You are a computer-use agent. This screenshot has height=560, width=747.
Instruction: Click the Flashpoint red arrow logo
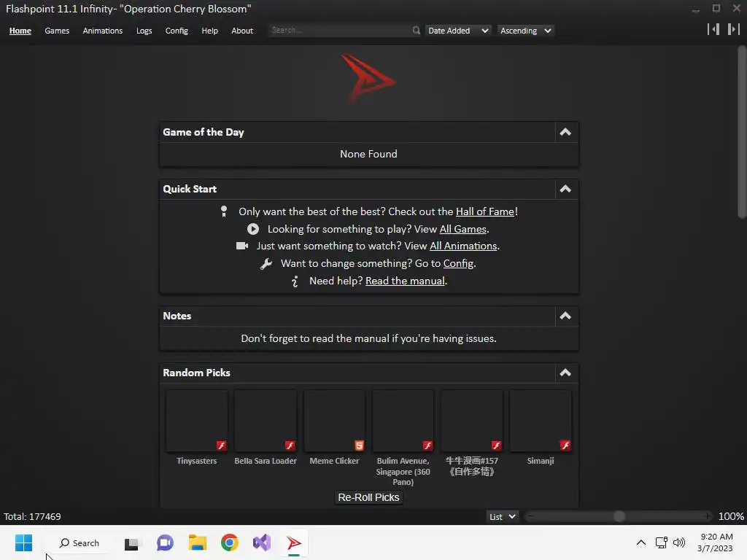coord(368,79)
